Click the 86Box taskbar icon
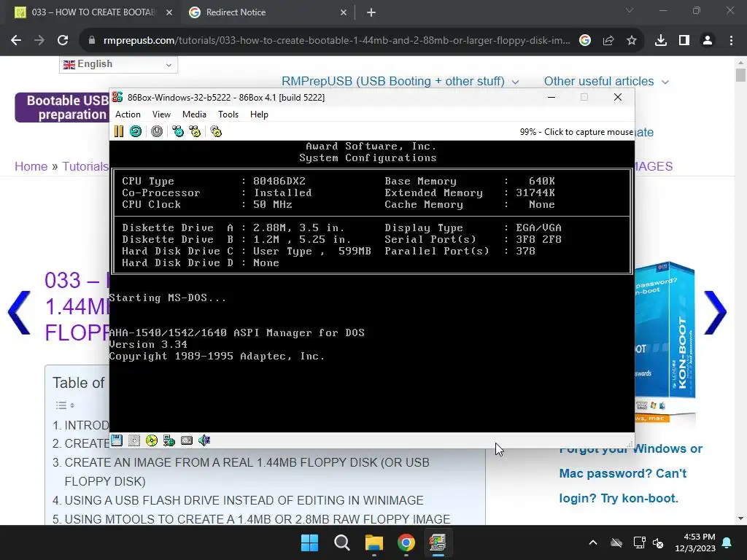The image size is (747, 560). click(438, 542)
